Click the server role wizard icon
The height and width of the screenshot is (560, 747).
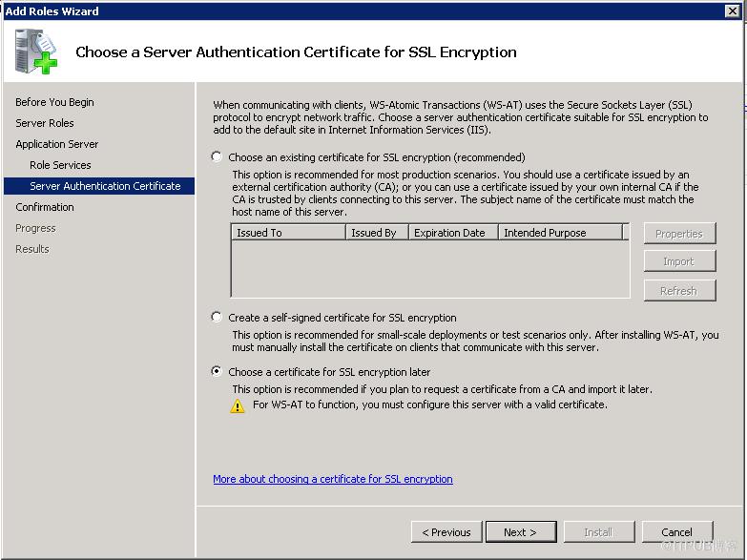click(35, 52)
